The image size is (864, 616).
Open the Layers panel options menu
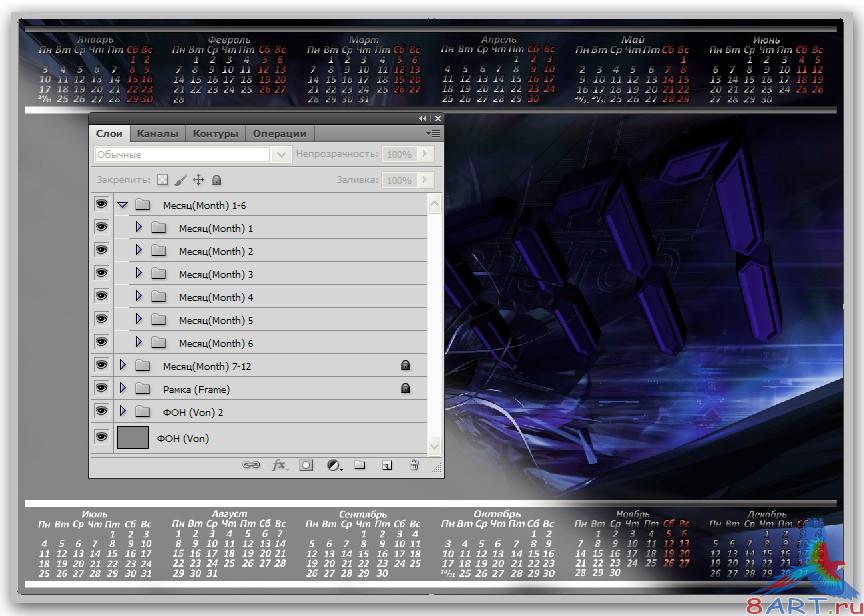432,133
